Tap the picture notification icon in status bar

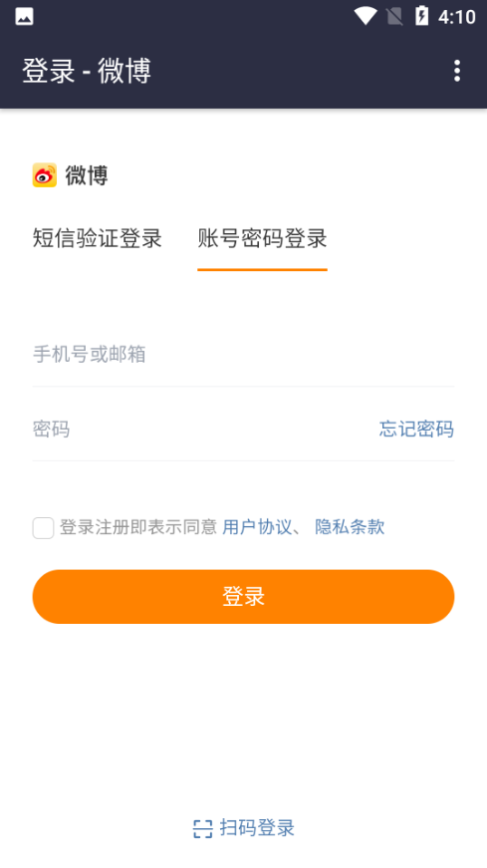click(24, 17)
